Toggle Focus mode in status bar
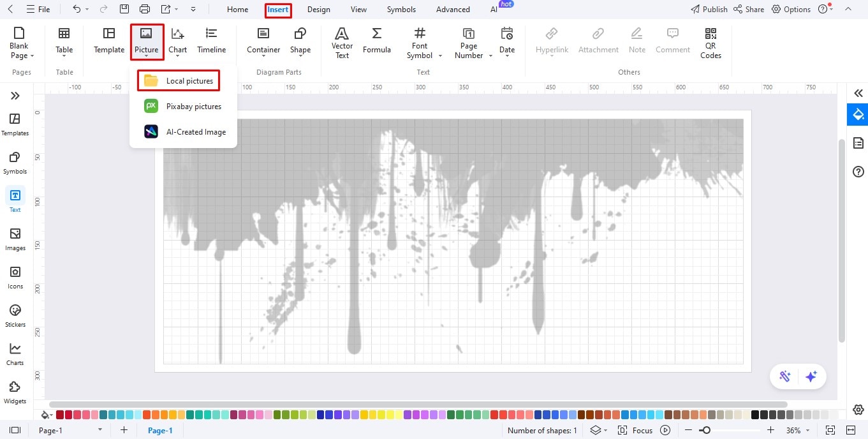The height and width of the screenshot is (439, 868). [x=635, y=431]
